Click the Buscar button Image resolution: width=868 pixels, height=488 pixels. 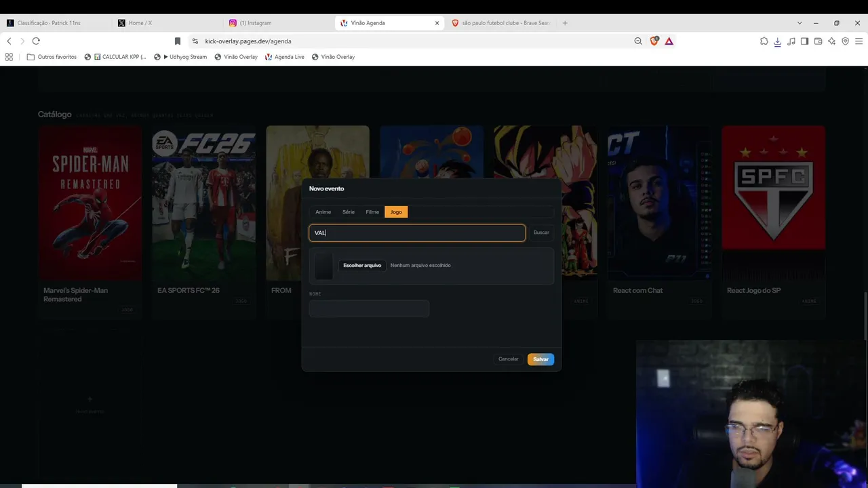541,232
